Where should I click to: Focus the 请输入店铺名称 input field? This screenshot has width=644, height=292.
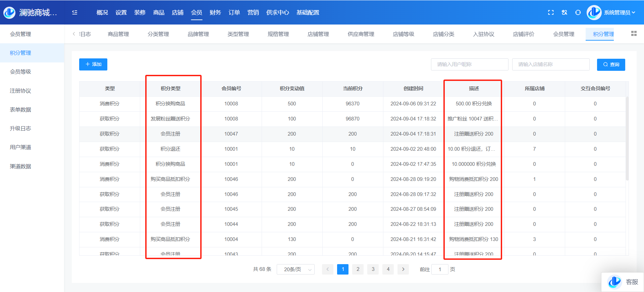[550, 64]
